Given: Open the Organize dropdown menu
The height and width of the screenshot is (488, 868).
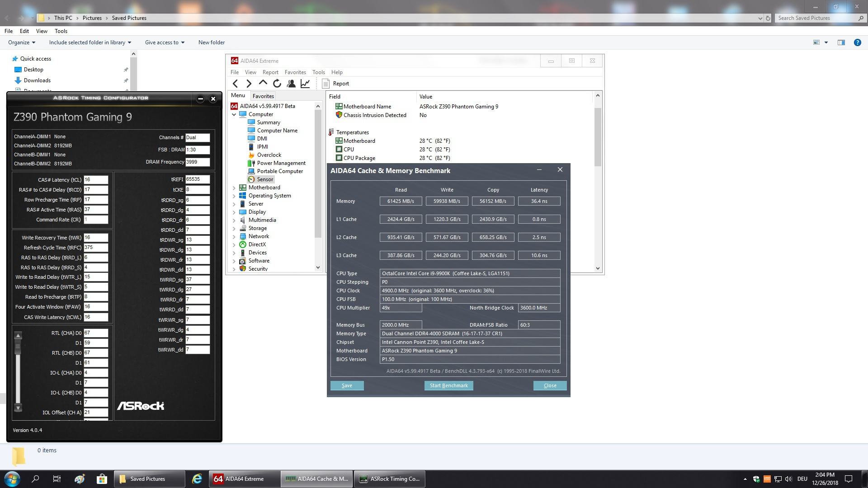Looking at the screenshot, I should 21,42.
